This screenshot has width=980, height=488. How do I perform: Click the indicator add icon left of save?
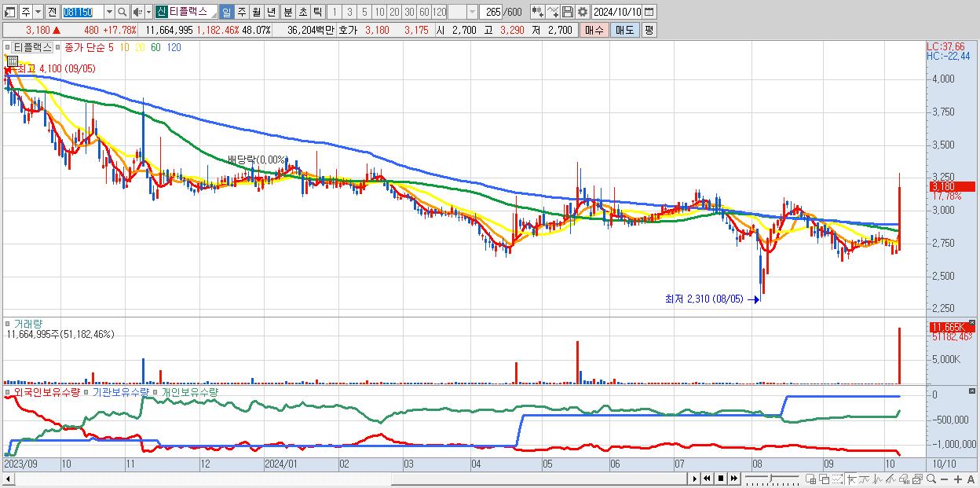[537, 12]
